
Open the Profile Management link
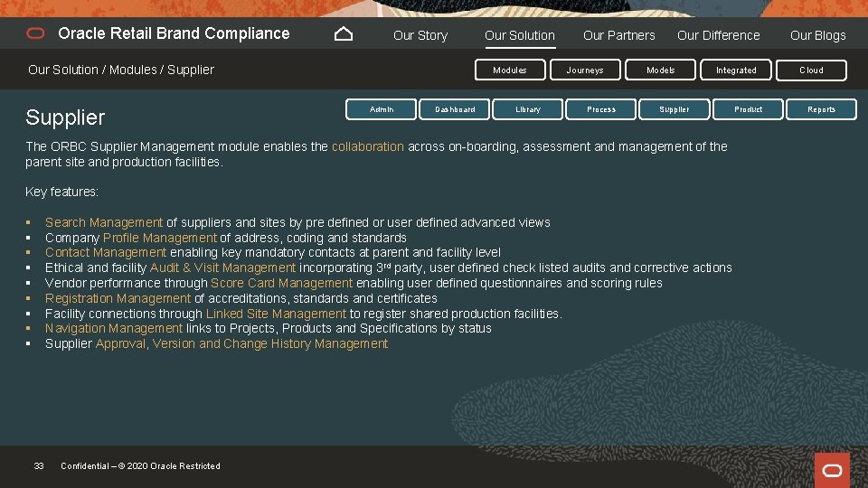[160, 238]
